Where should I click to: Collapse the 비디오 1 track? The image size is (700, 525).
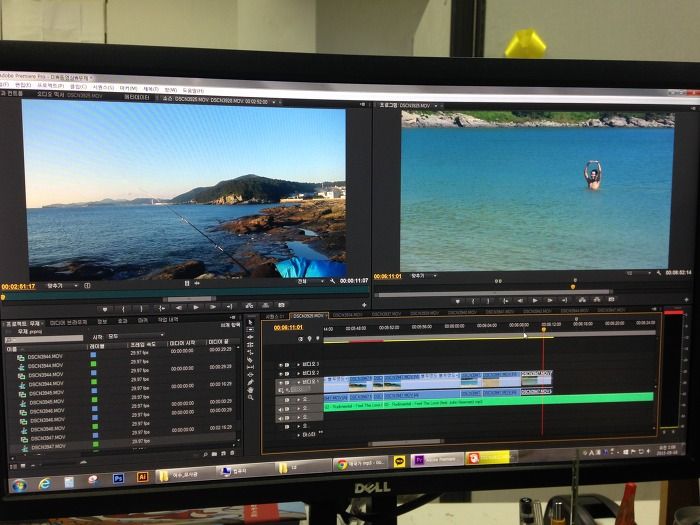298,382
